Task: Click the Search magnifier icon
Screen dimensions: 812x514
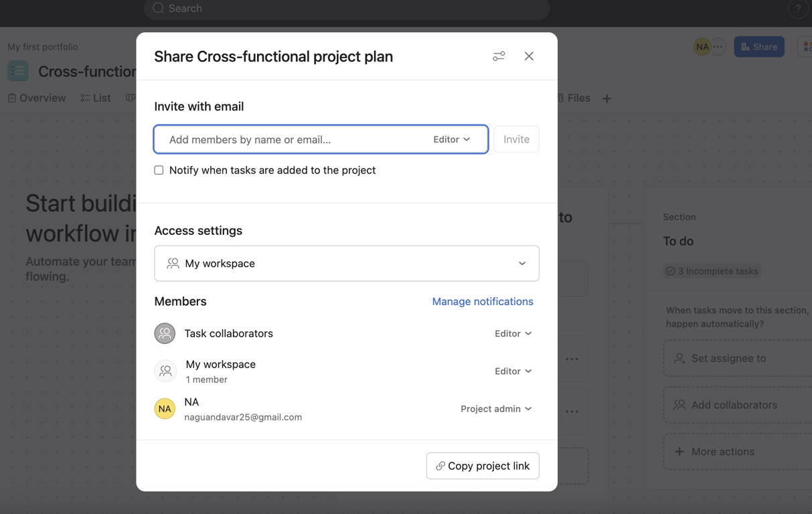Action: tap(158, 8)
